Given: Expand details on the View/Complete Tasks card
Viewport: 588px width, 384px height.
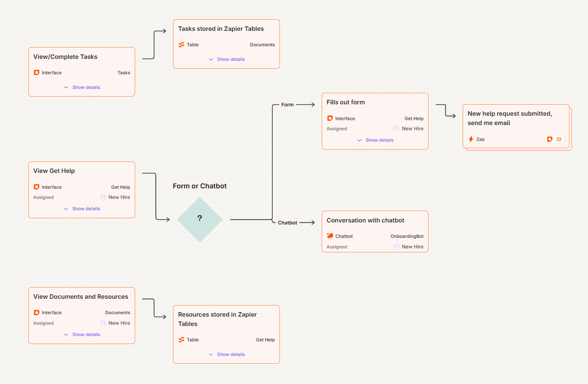Looking at the screenshot, I should (82, 87).
